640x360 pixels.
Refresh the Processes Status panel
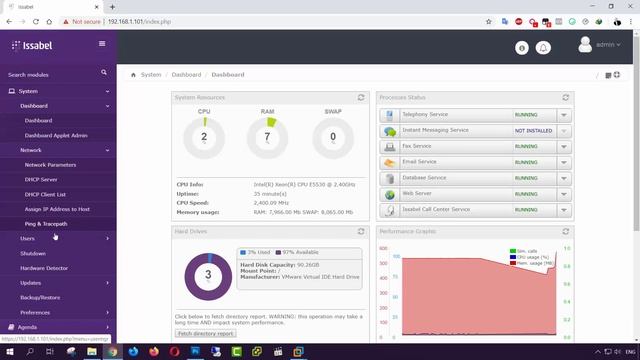565,98
